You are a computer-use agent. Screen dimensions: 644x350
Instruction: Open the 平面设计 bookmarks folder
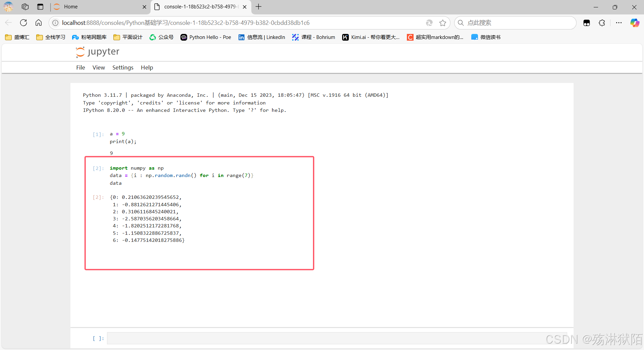click(128, 37)
